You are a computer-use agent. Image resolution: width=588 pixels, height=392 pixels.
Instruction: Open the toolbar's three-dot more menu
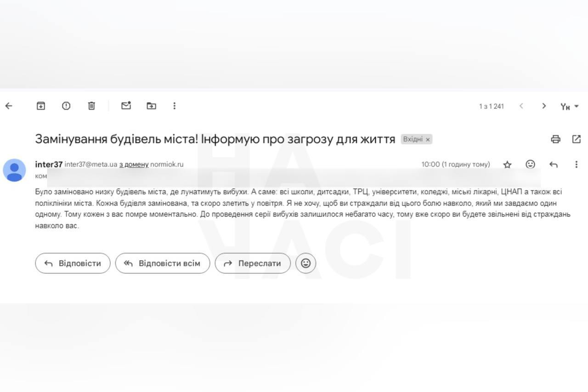(x=174, y=106)
